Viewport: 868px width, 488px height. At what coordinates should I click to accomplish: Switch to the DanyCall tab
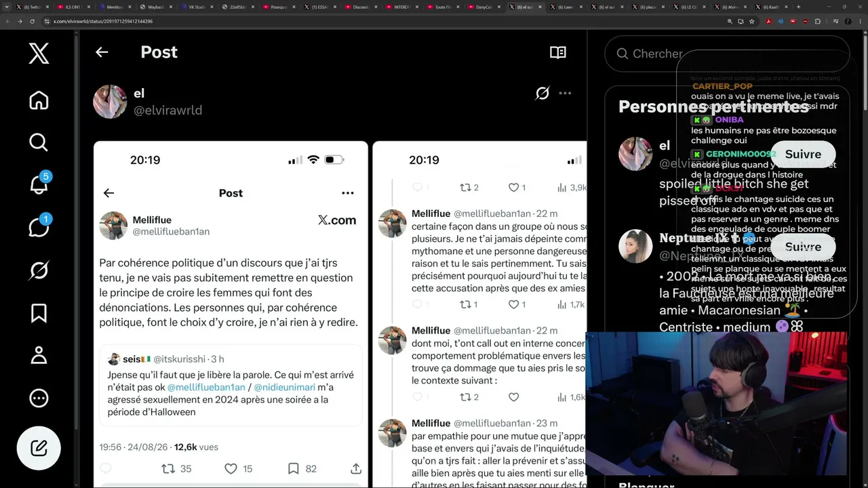coord(484,7)
